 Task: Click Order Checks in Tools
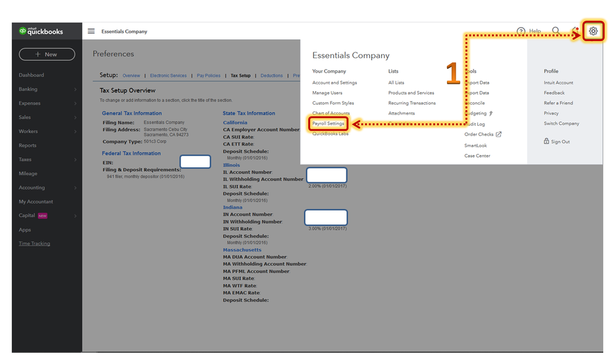click(x=479, y=134)
